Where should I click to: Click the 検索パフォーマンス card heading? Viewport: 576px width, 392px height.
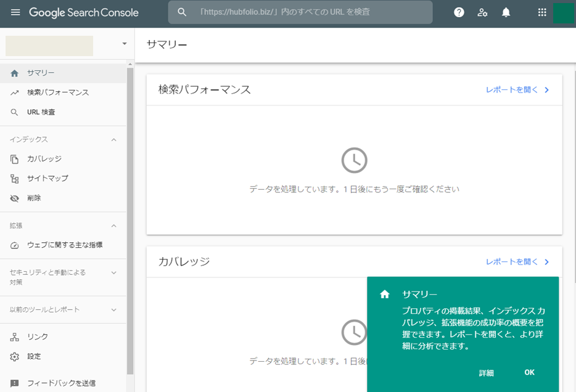point(205,89)
